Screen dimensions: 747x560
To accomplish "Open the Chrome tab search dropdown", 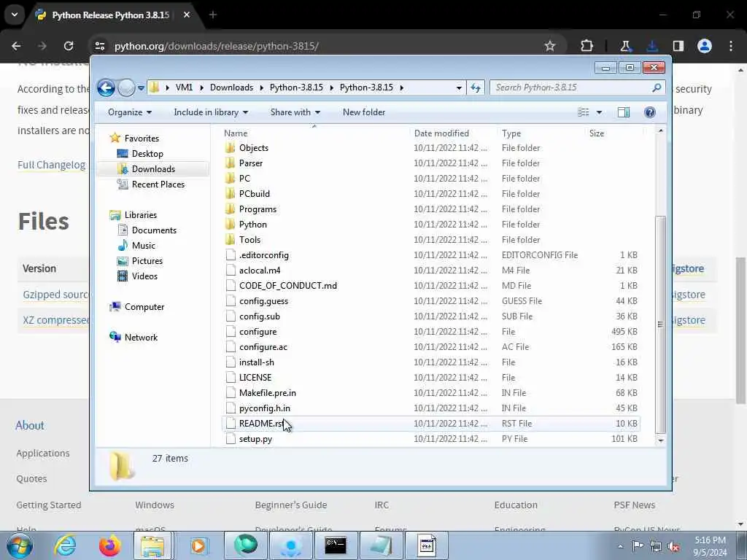I will coord(15,15).
